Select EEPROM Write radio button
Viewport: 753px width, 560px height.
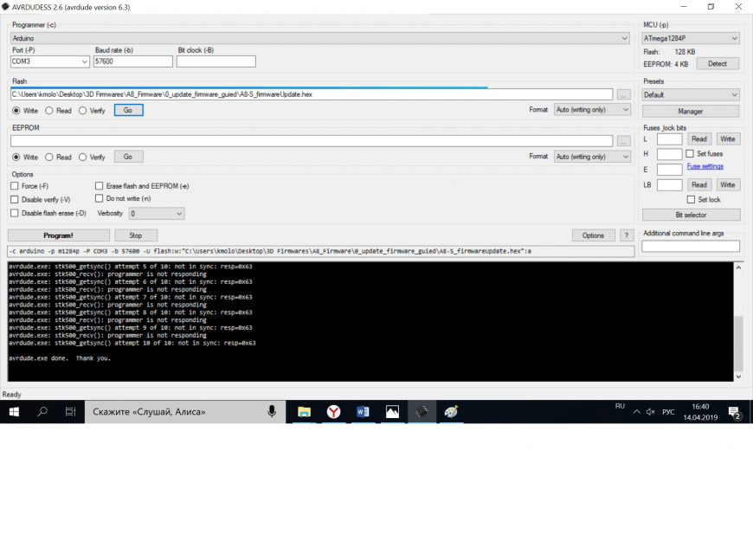coord(16,157)
